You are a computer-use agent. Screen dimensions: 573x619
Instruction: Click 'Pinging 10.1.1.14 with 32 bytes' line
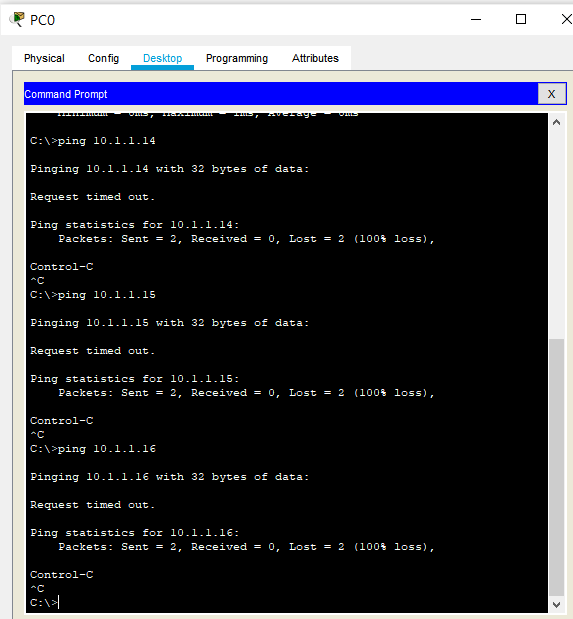(x=170, y=169)
